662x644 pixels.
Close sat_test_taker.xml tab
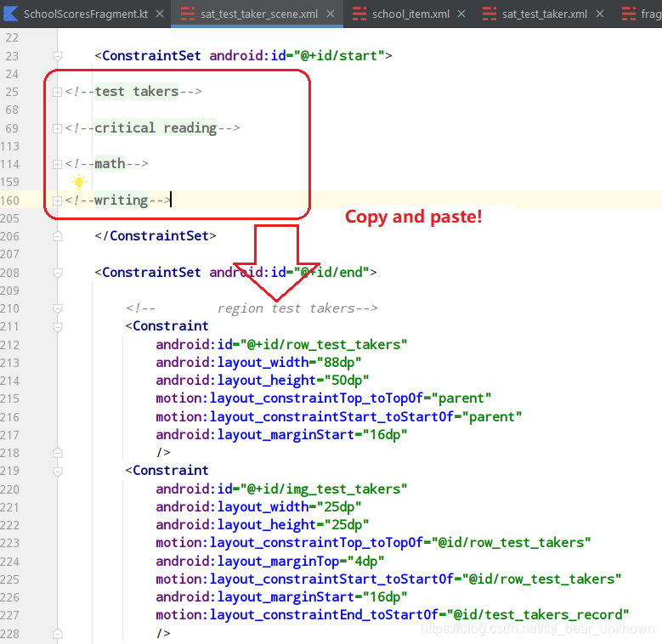pyautogui.click(x=599, y=14)
